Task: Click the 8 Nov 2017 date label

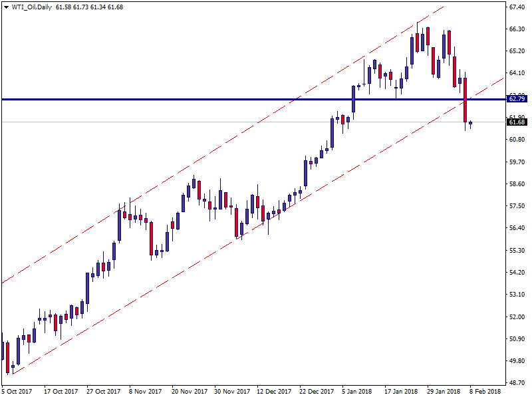Action: 146,392
